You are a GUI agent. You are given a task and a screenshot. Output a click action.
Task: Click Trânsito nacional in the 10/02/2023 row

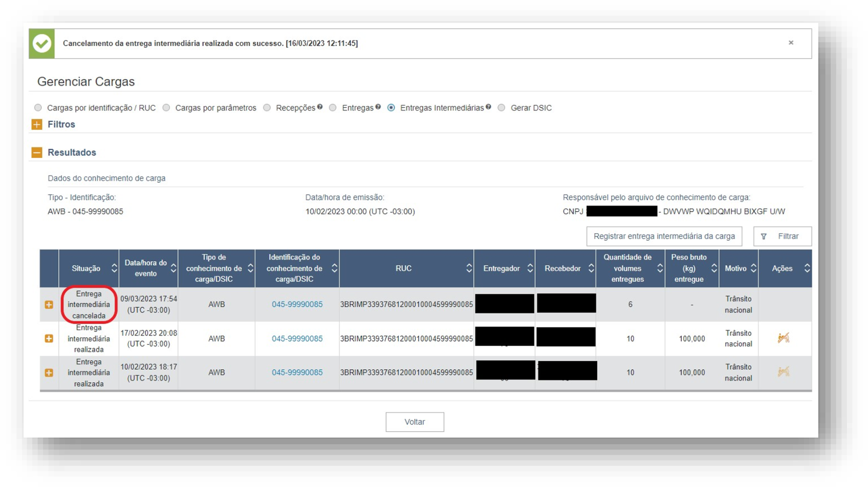coord(738,373)
